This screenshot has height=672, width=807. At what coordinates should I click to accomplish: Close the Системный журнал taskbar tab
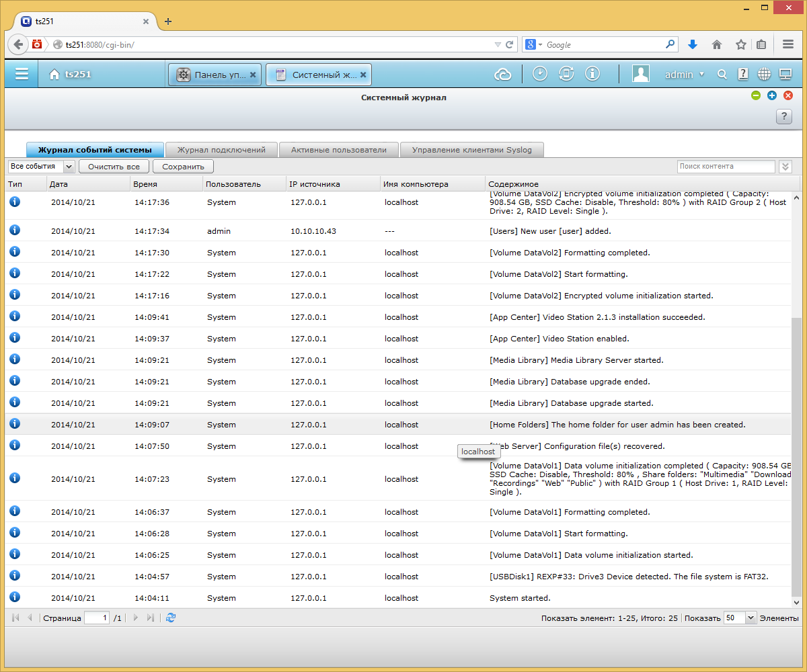pyautogui.click(x=363, y=75)
